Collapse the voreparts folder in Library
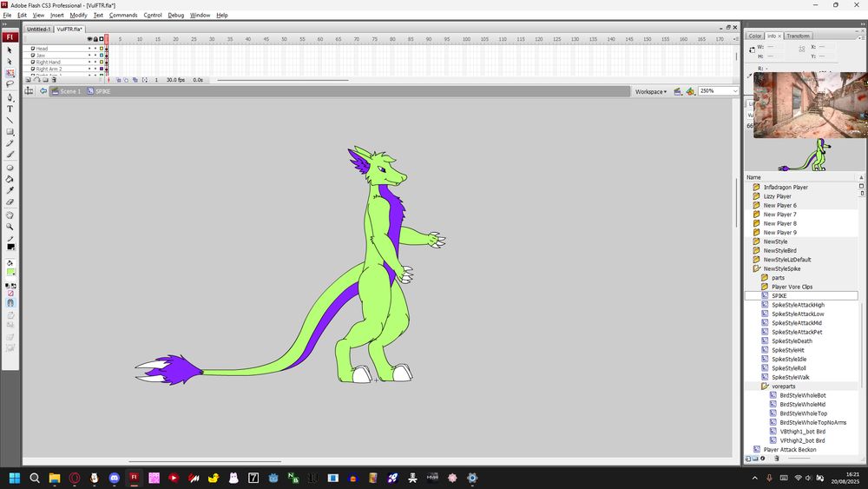Viewport: 868px width, 489px height. (766, 387)
